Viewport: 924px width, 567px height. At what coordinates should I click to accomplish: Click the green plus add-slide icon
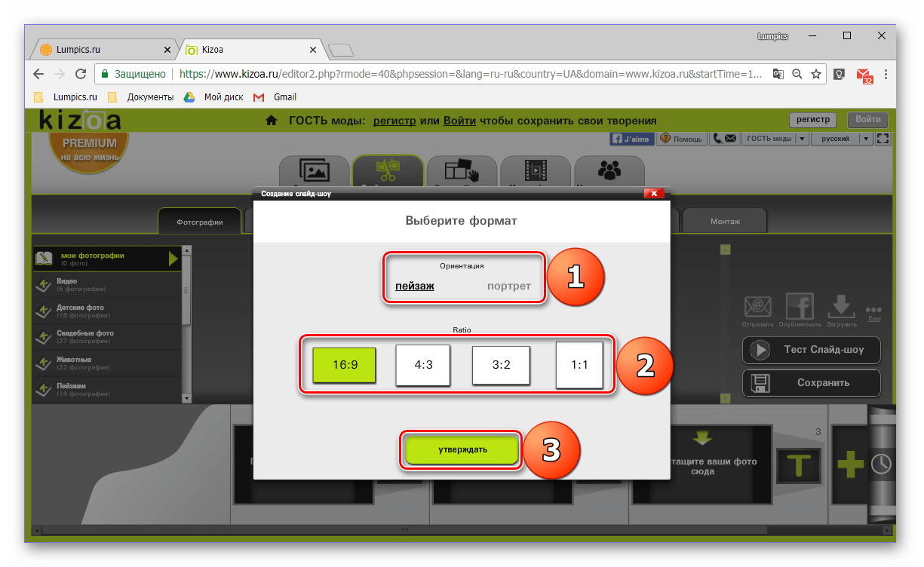click(850, 465)
